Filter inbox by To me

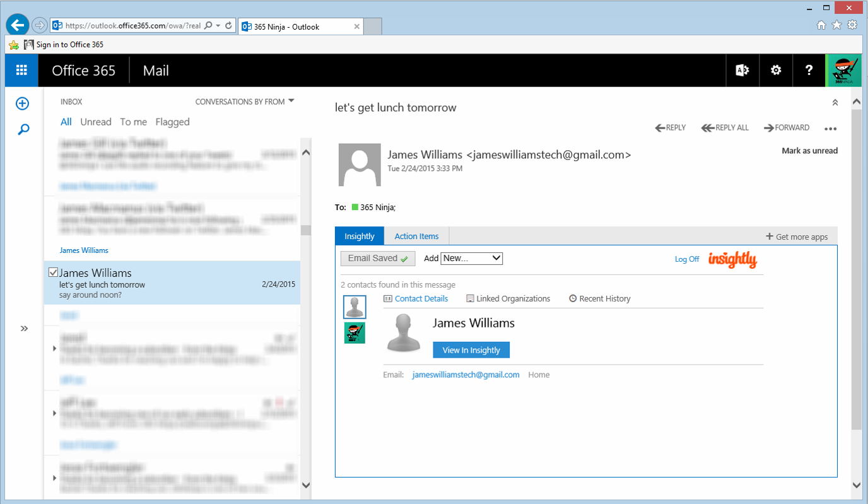tap(134, 122)
